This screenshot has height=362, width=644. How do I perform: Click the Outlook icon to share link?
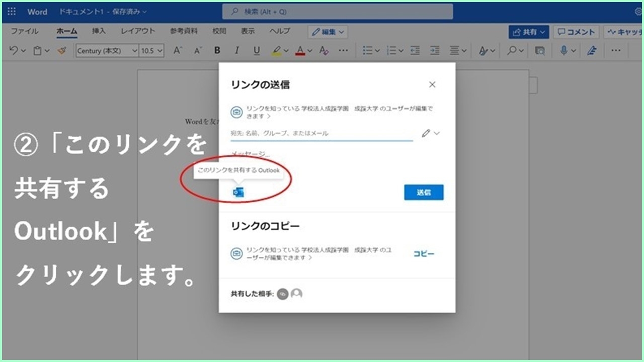(x=238, y=192)
